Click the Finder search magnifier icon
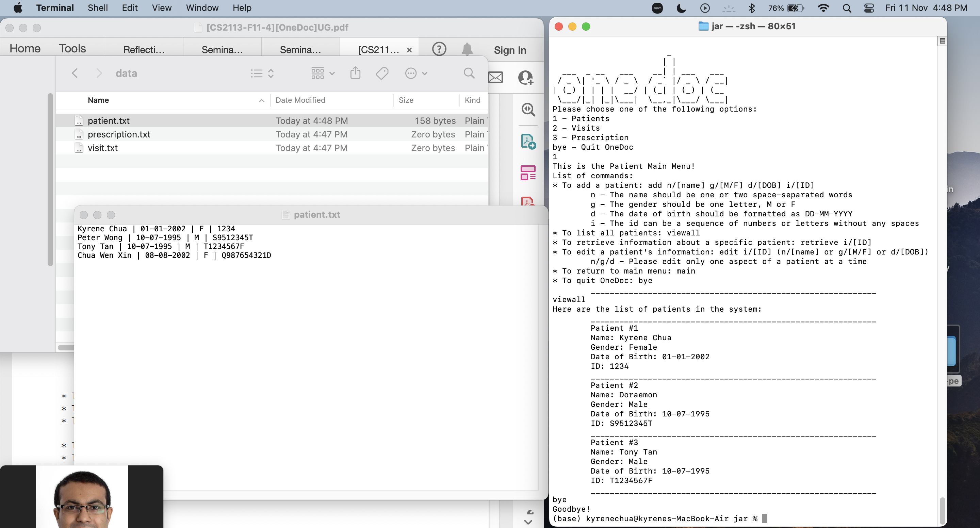The height and width of the screenshot is (528, 980). click(x=469, y=73)
